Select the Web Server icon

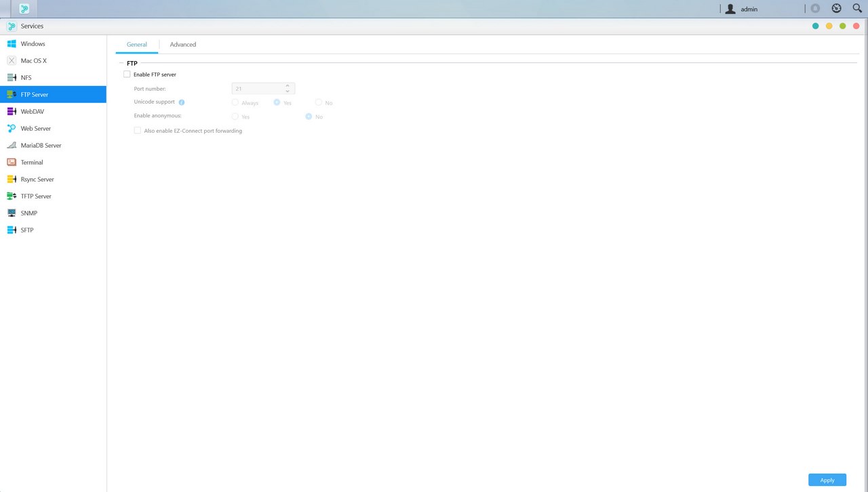12,128
